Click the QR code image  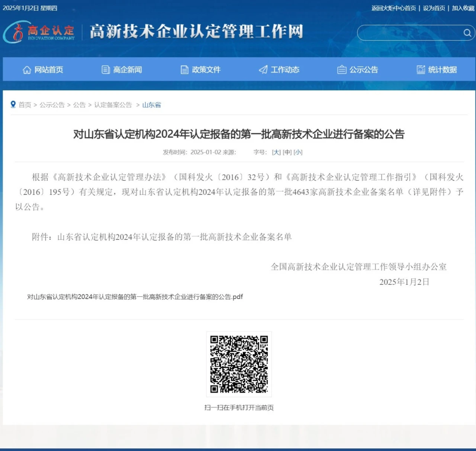[x=239, y=364]
